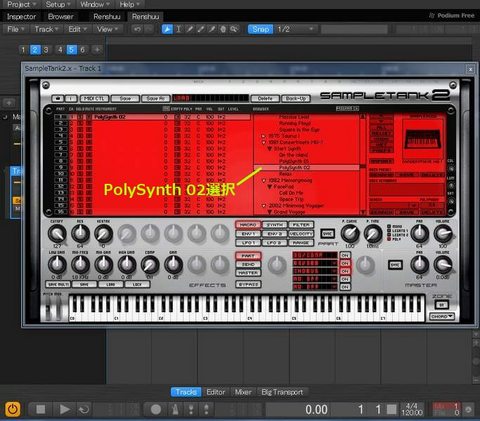This screenshot has height=421, width=480.
Task: Open the snap value 1/2 dropdown
Action: [x=296, y=29]
